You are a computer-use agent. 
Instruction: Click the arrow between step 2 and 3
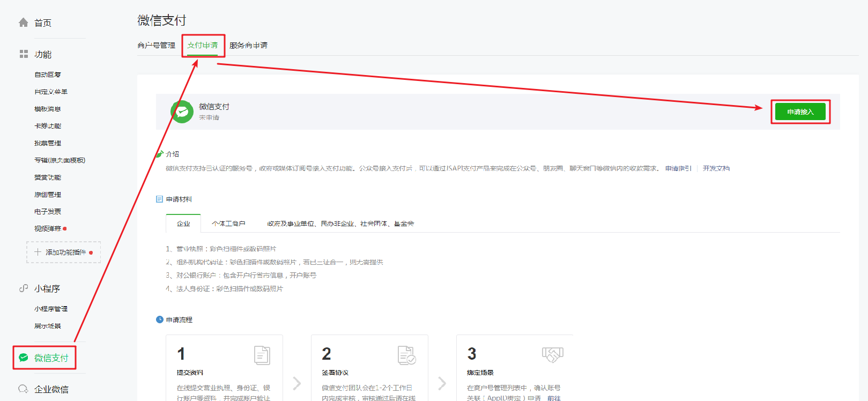pos(442,383)
